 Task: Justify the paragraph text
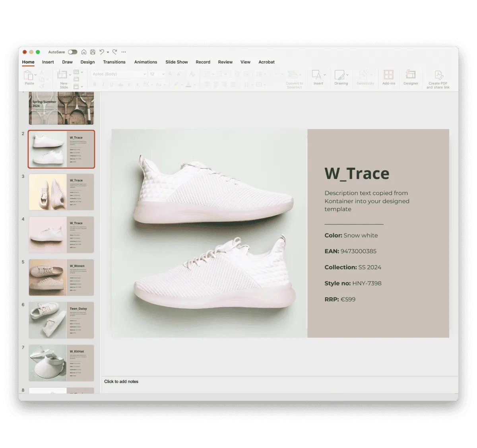coord(233,84)
